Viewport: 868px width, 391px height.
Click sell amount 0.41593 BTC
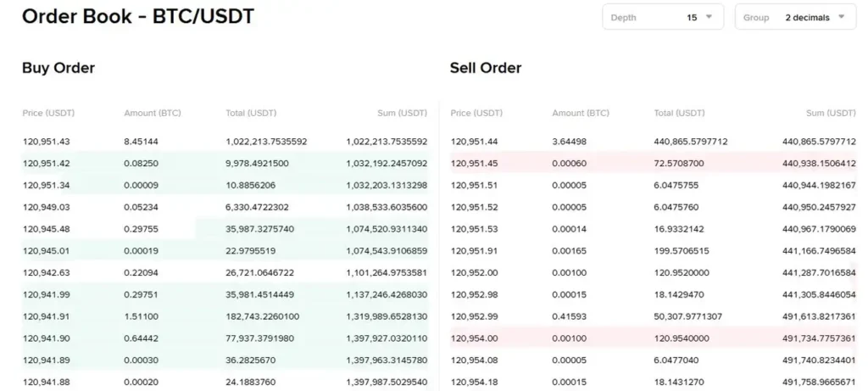(570, 316)
